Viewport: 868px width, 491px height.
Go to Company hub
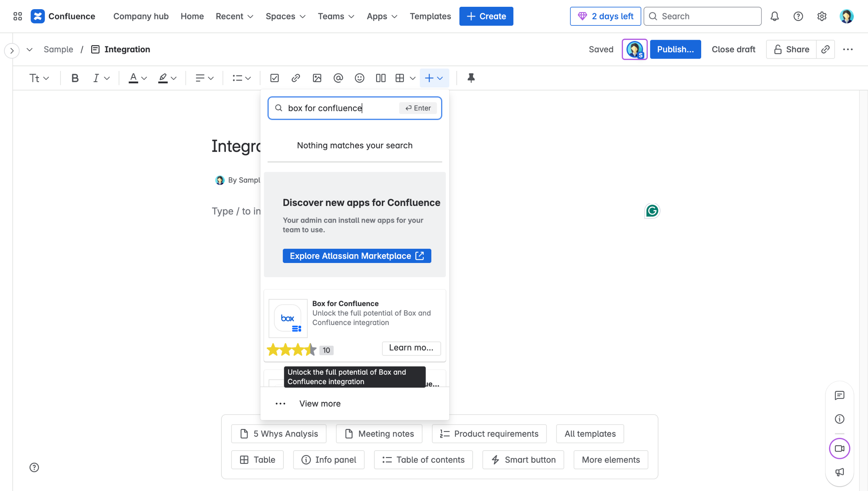point(141,16)
